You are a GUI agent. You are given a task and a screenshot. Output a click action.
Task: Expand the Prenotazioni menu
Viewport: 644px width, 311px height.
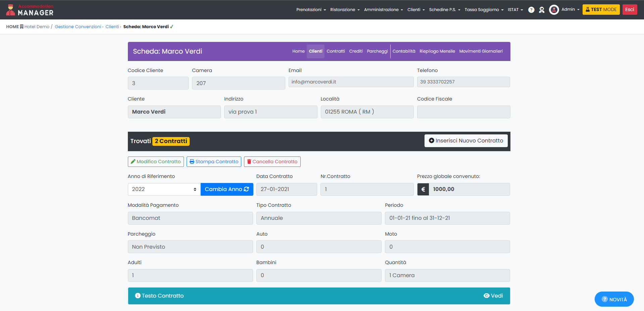pos(311,10)
